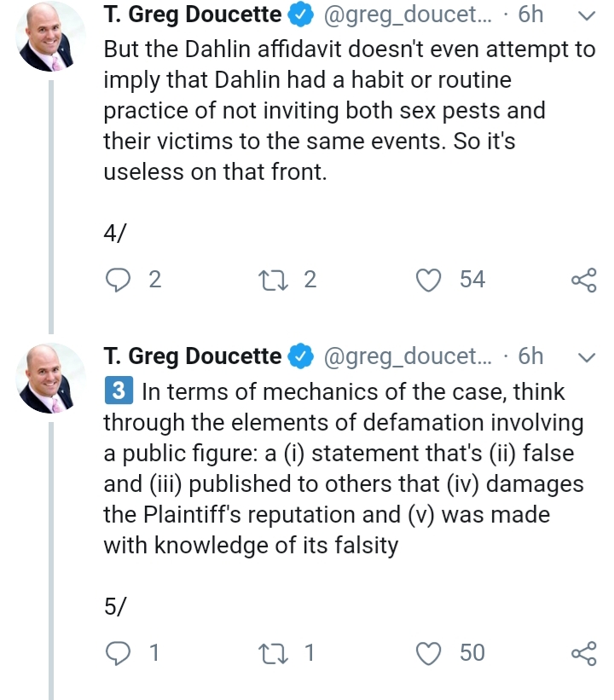Open the defamation mechanics tweet text
The width and height of the screenshot is (614, 700).
344,468
